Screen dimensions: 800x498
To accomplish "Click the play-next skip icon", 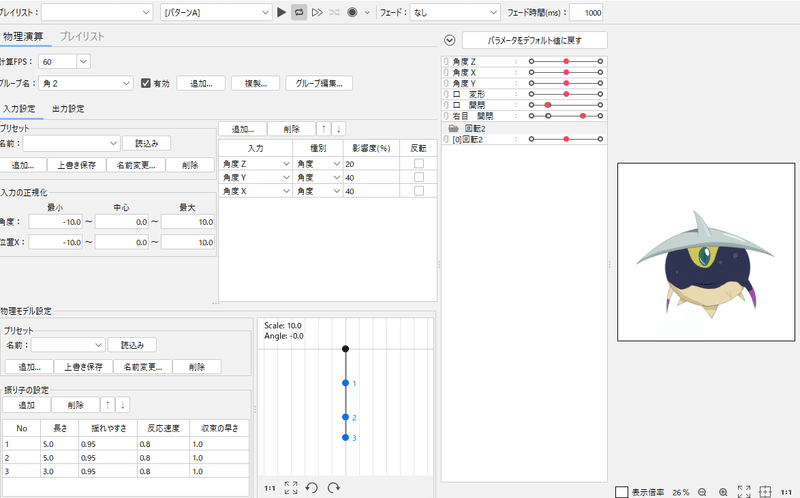I will (317, 12).
